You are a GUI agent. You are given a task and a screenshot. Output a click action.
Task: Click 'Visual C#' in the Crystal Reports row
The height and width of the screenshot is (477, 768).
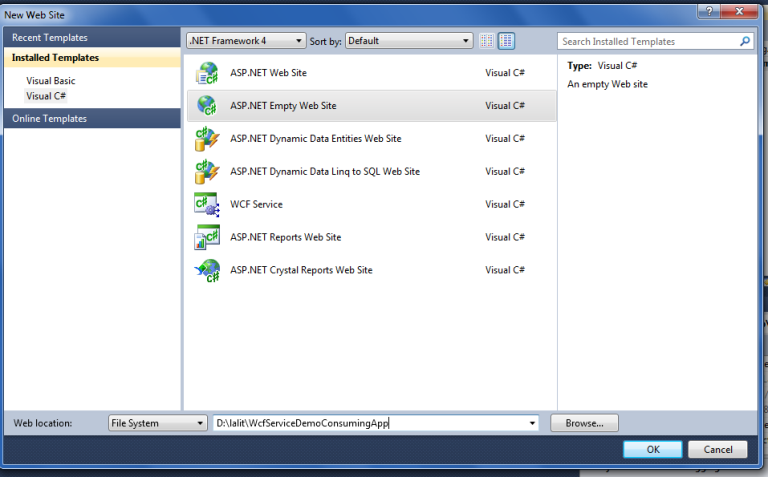click(x=505, y=270)
